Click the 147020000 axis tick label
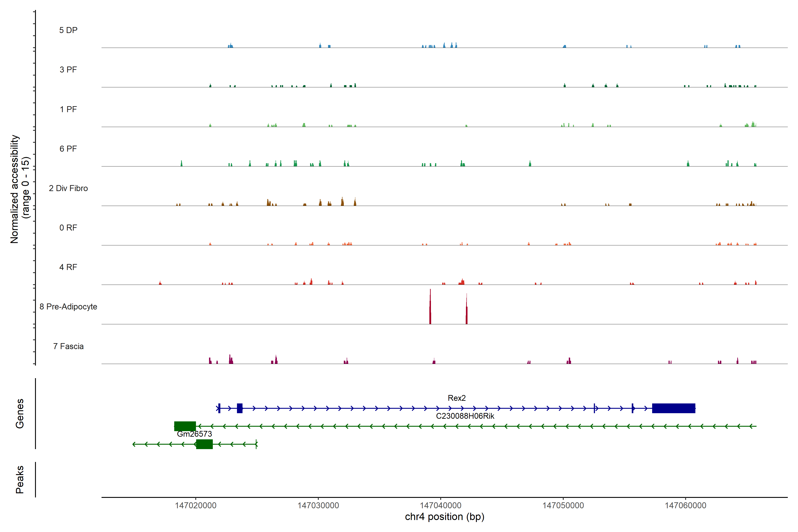The image size is (798, 532). coord(196,506)
